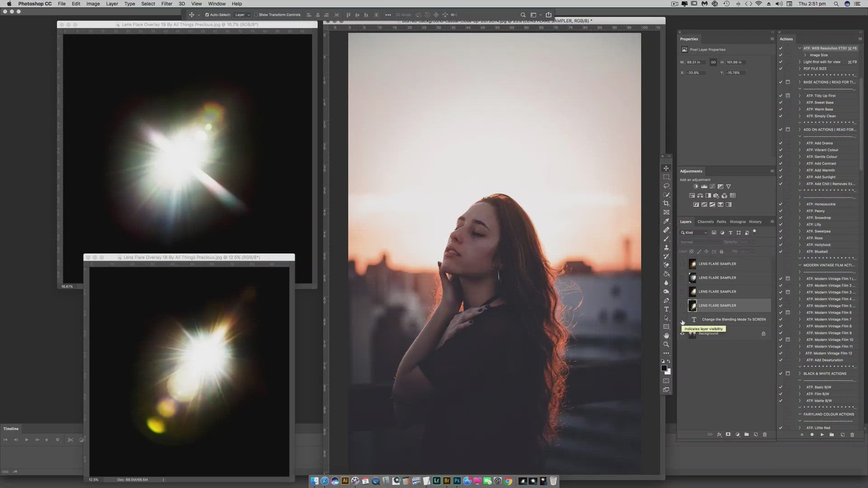The width and height of the screenshot is (868, 488).
Task: Toggle visibility of a LENS FLARE SAMPLER layer
Action: click(683, 264)
